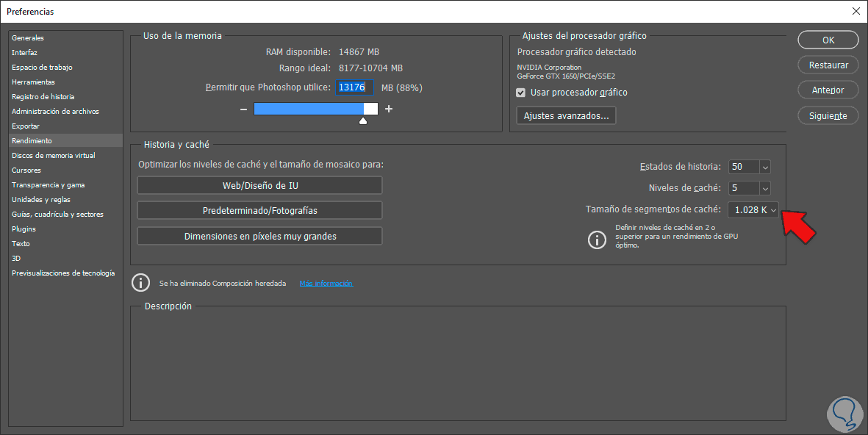Viewport: 868px width, 435px height.
Task: Click the OK button
Action: click(828, 40)
